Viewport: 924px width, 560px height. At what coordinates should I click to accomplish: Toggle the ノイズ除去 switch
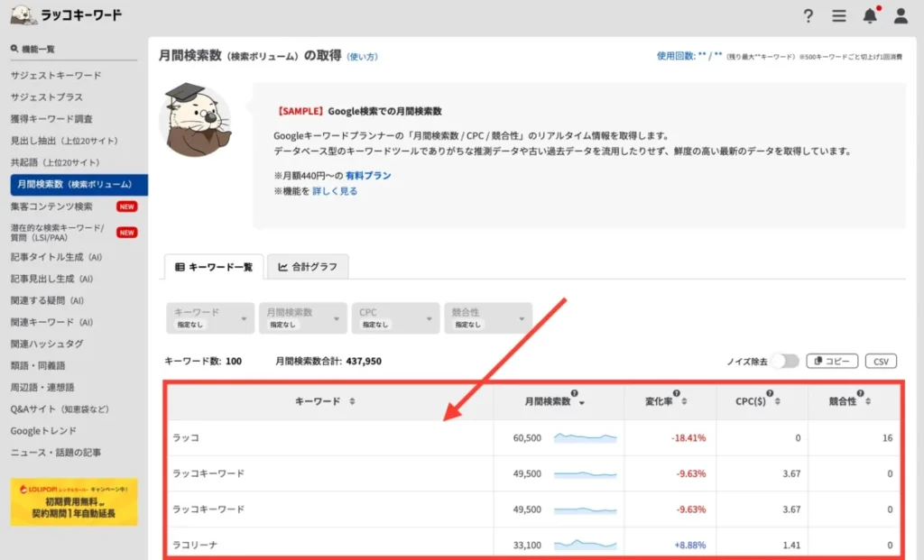point(785,361)
